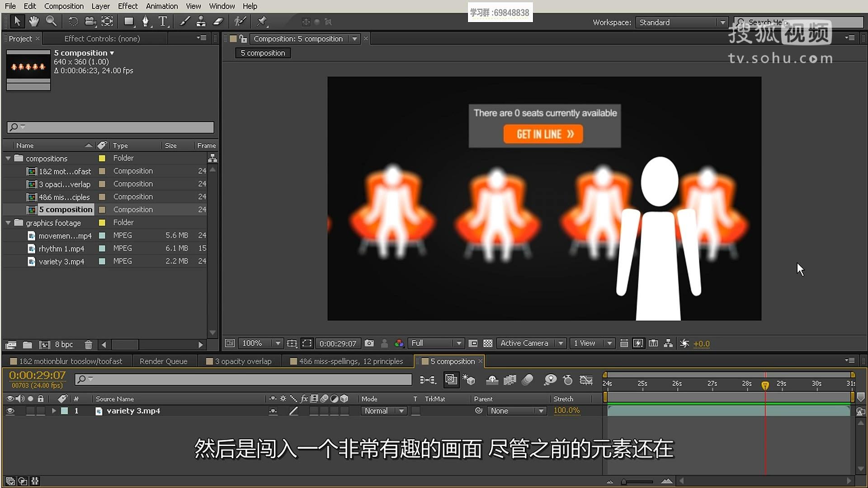Toggle visibility of the variety 3.mp4 layer
Viewport: 868px width, 488px height.
10,411
